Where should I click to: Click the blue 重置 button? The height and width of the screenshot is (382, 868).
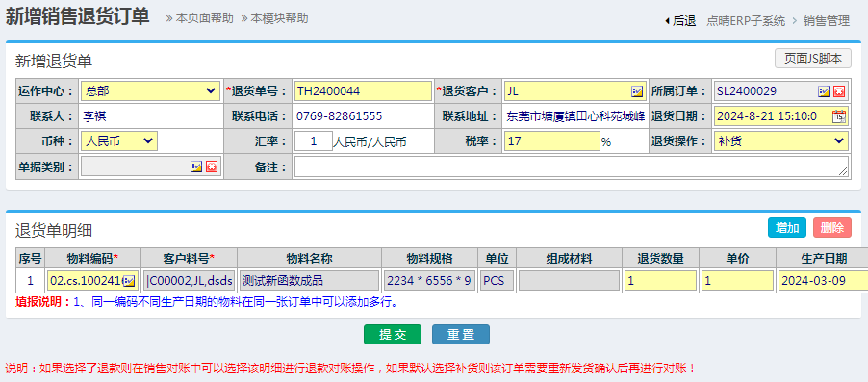[x=461, y=335]
